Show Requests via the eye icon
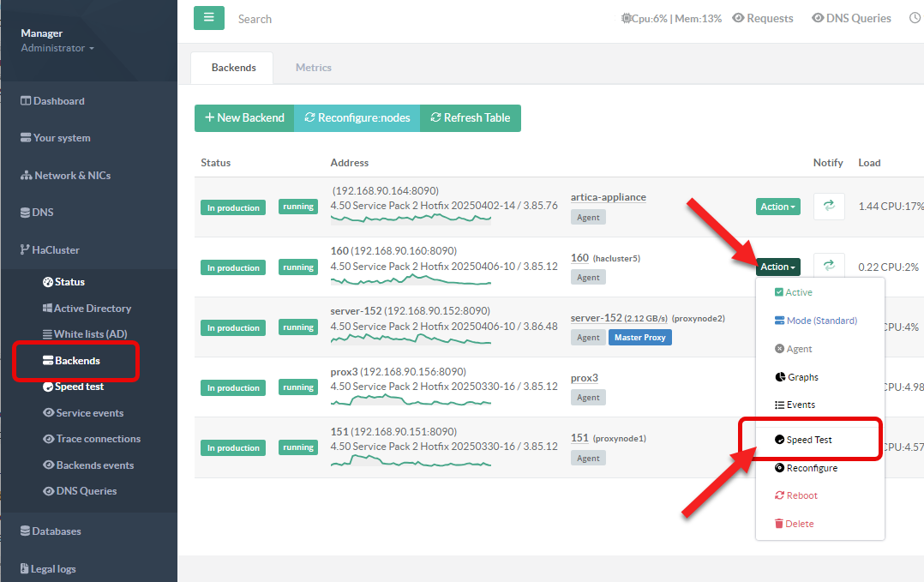The height and width of the screenshot is (582, 924). tap(762, 18)
